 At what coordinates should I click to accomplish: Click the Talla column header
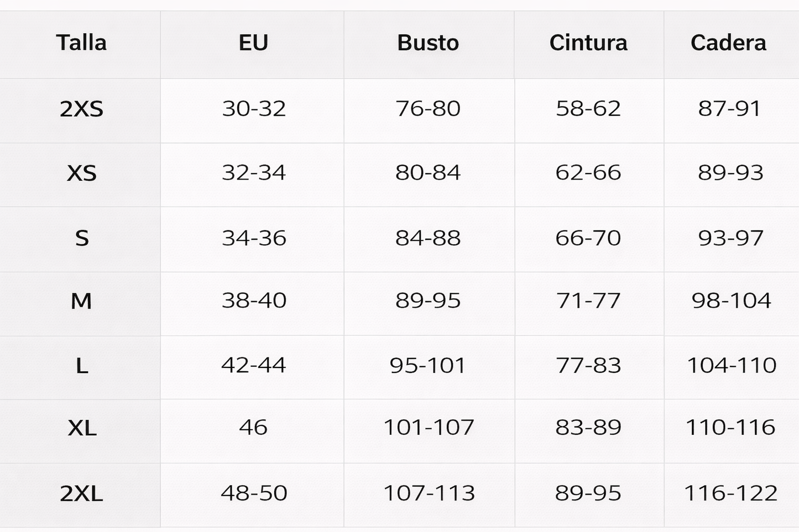(81, 43)
